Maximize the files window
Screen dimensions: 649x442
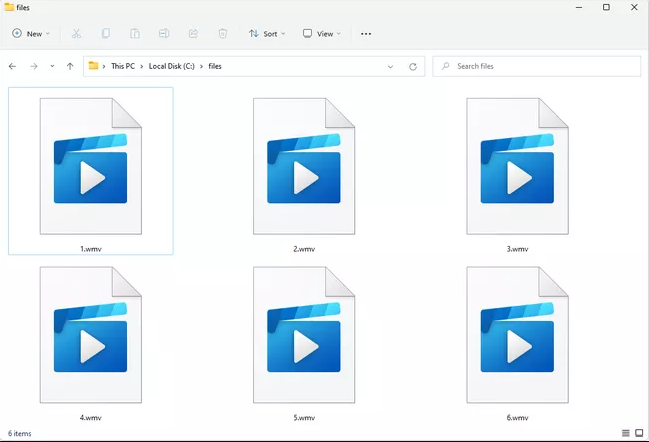(606, 7)
